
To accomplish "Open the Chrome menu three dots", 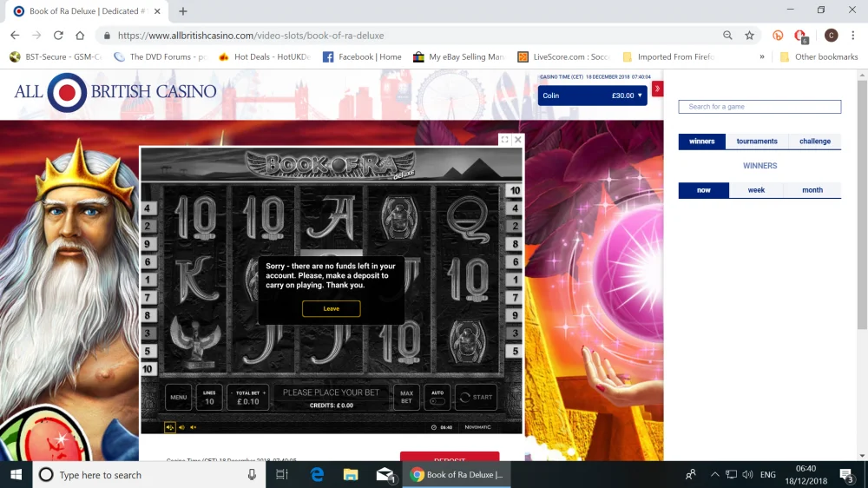I will [853, 36].
